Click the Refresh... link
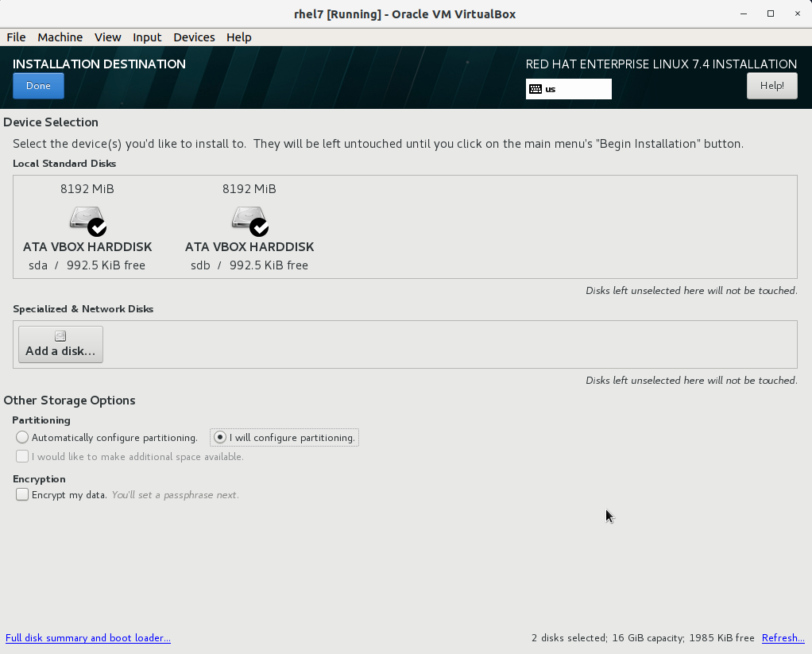812x654 pixels. pos(783,638)
